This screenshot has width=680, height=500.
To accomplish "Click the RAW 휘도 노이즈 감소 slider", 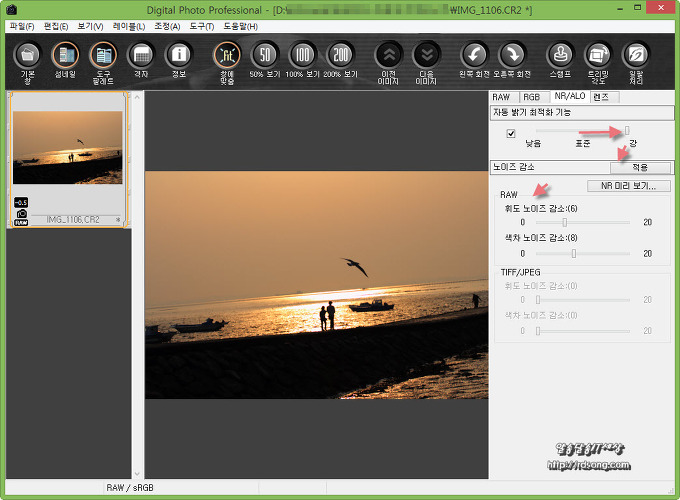I will pyautogui.click(x=565, y=222).
